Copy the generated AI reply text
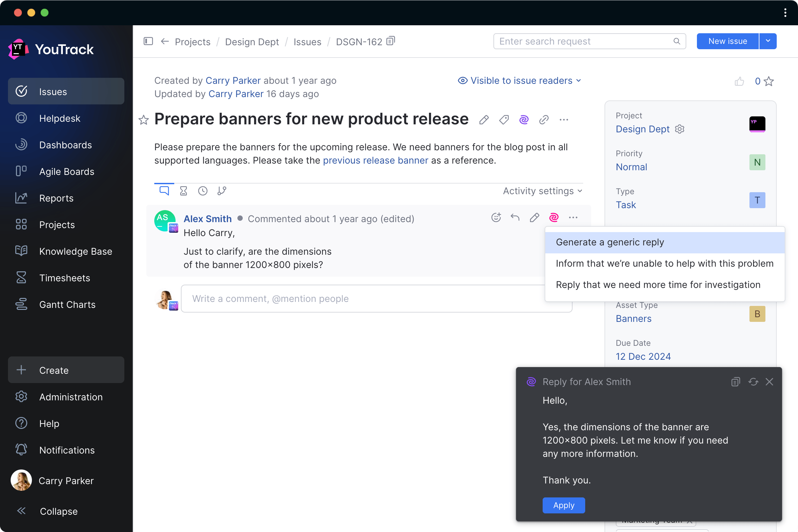The image size is (798, 532). coord(735,382)
